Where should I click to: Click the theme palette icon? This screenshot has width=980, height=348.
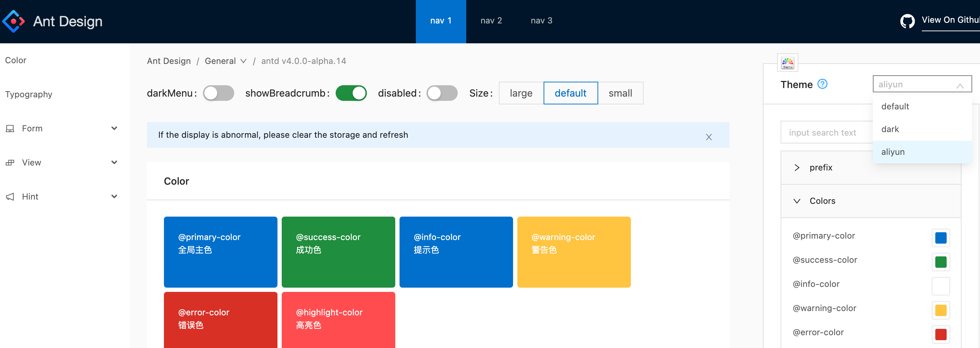click(x=787, y=63)
